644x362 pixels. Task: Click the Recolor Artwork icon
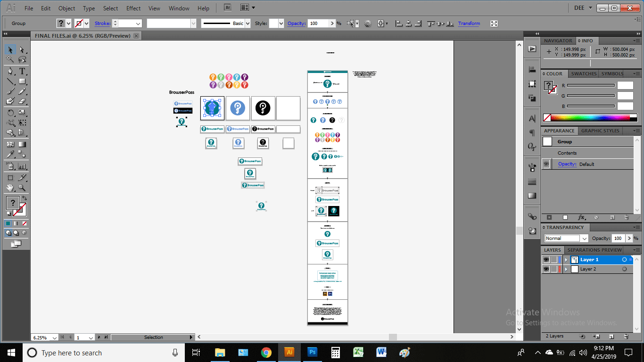[368, 23]
